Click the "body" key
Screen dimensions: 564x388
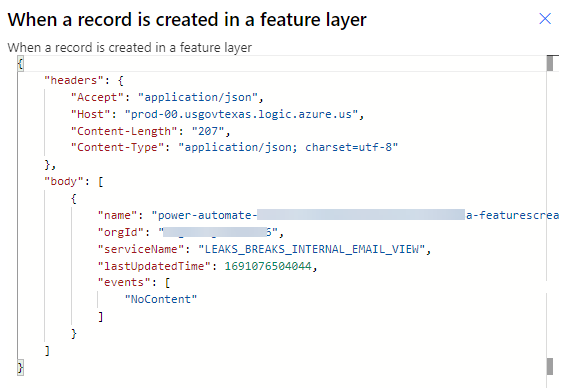pos(64,181)
